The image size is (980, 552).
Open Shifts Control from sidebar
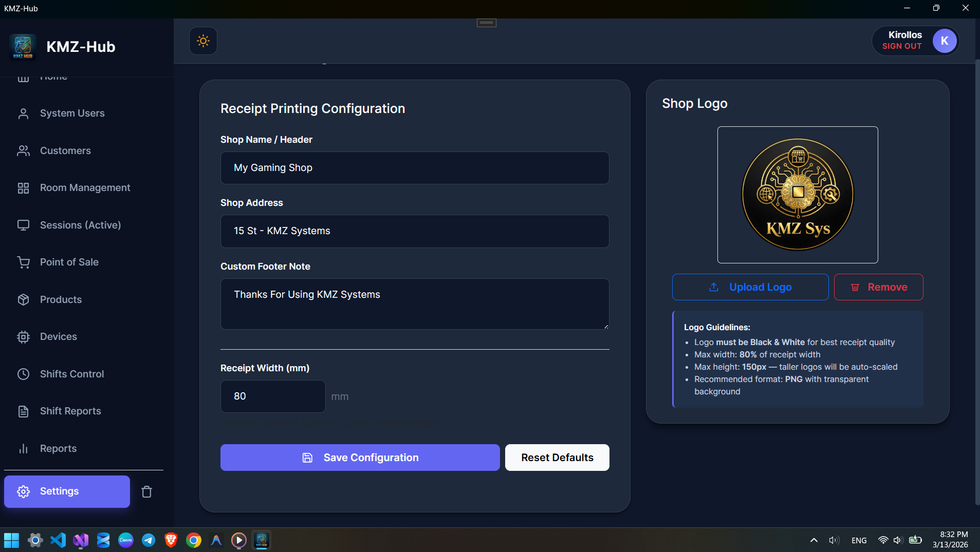[x=71, y=374]
